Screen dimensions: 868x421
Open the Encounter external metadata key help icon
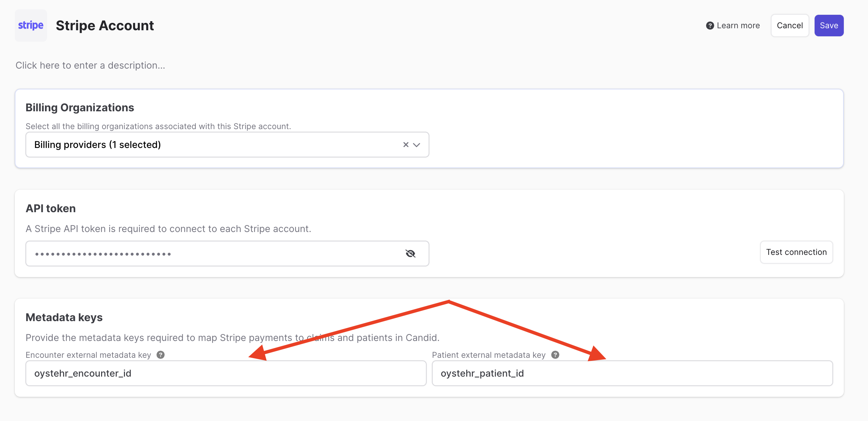[x=161, y=354]
